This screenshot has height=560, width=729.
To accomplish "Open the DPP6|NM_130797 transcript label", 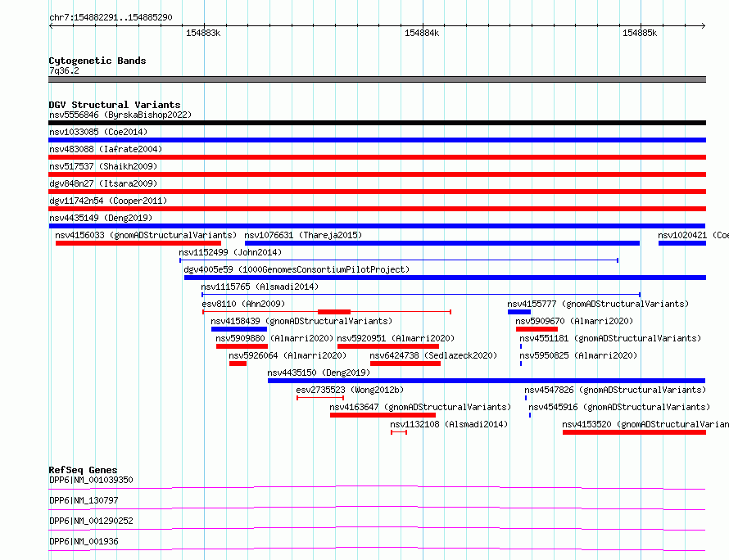I will tap(84, 500).
